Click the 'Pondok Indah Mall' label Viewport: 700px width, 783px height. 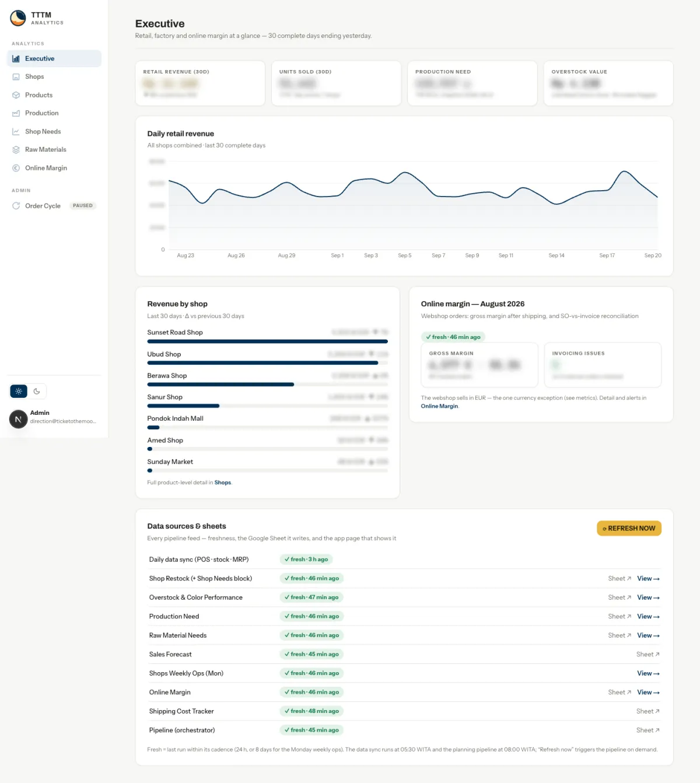[175, 419]
